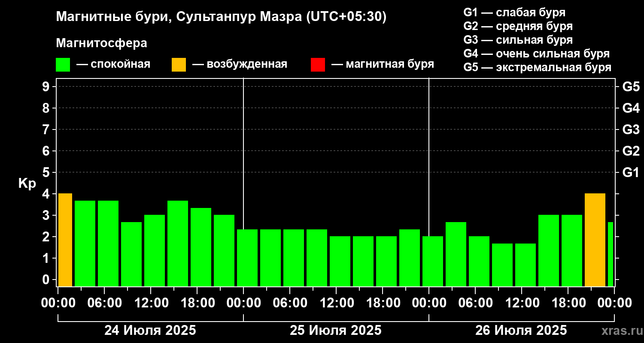644x343 pixels.
Task: Click 'G3 — сильная буря' legend line
Action: point(518,40)
